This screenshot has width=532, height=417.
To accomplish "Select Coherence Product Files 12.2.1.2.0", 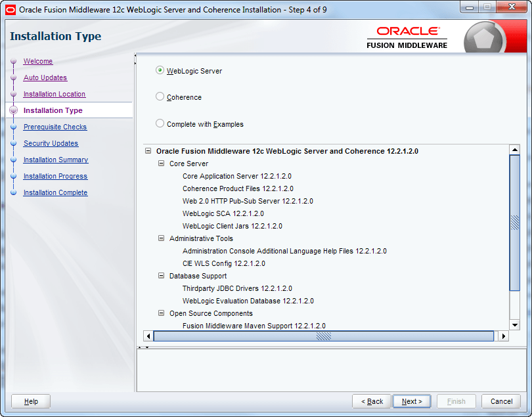I will coord(238,188).
